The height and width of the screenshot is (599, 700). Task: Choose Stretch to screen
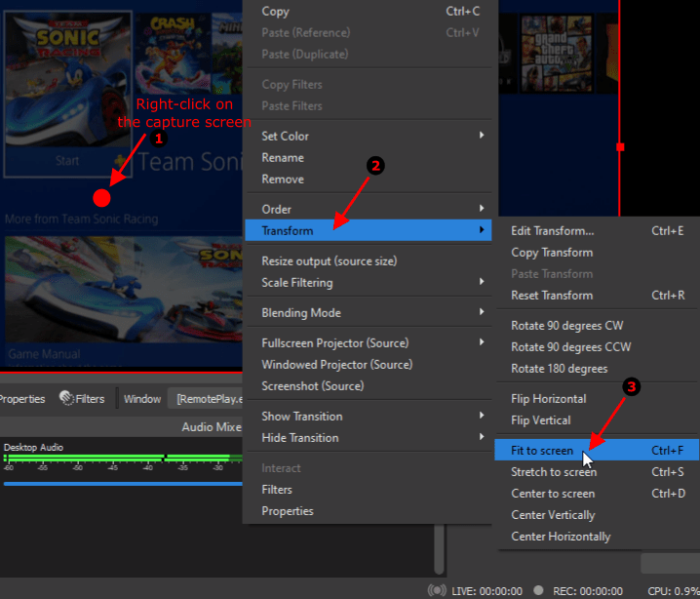point(597,472)
